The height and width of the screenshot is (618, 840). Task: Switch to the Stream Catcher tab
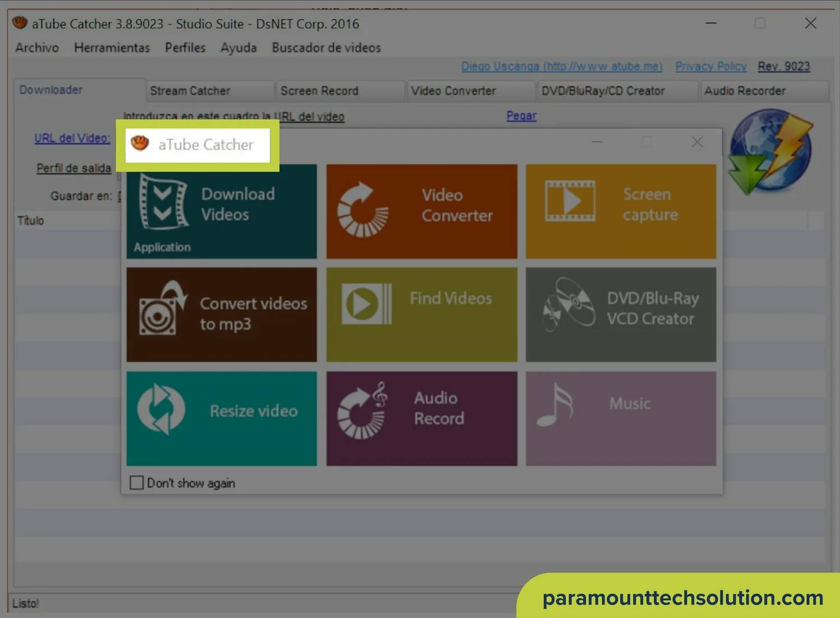coord(209,91)
